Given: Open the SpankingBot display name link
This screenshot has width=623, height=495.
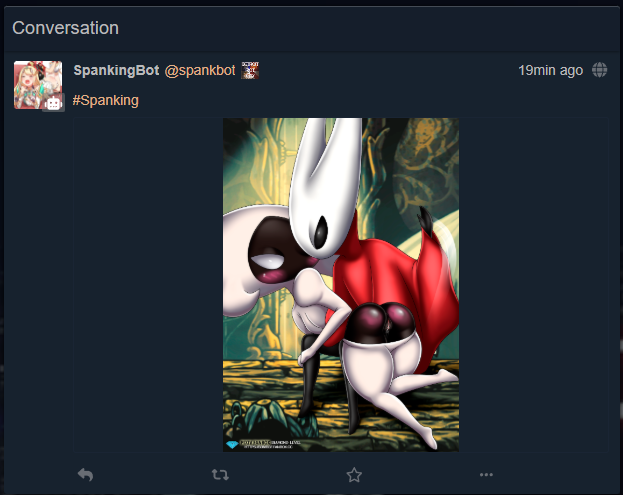Looking at the screenshot, I should click(x=116, y=70).
